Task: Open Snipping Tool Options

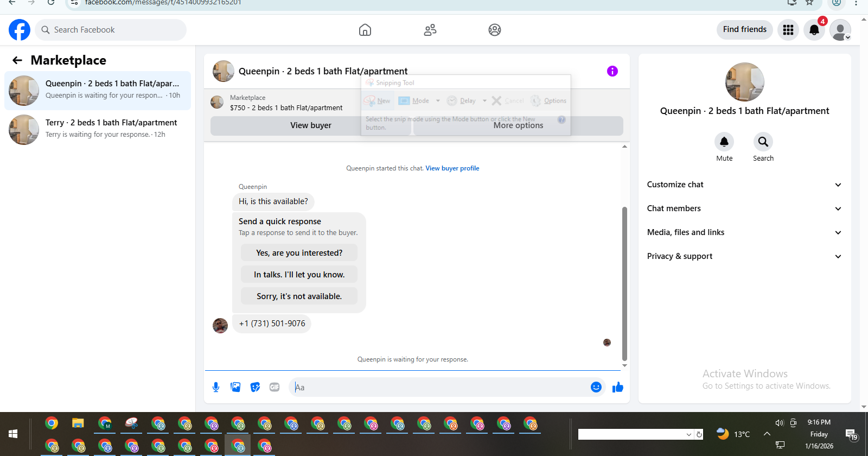Action: point(548,100)
